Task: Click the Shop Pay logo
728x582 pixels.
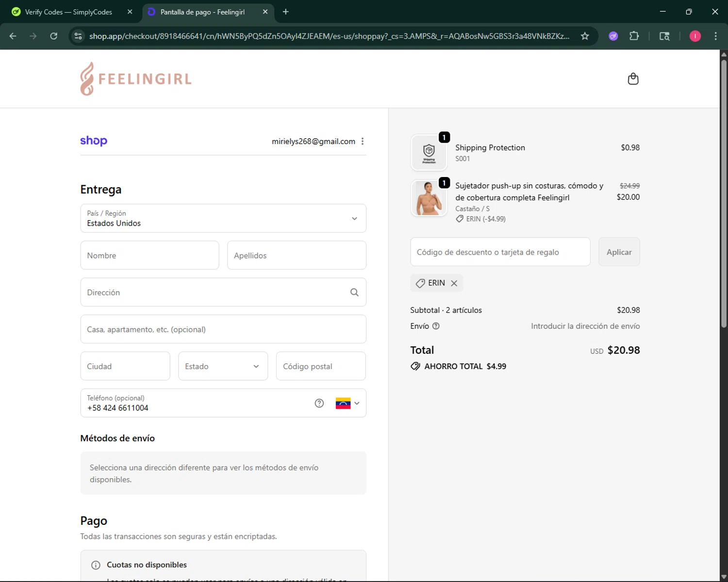Action: tap(94, 141)
